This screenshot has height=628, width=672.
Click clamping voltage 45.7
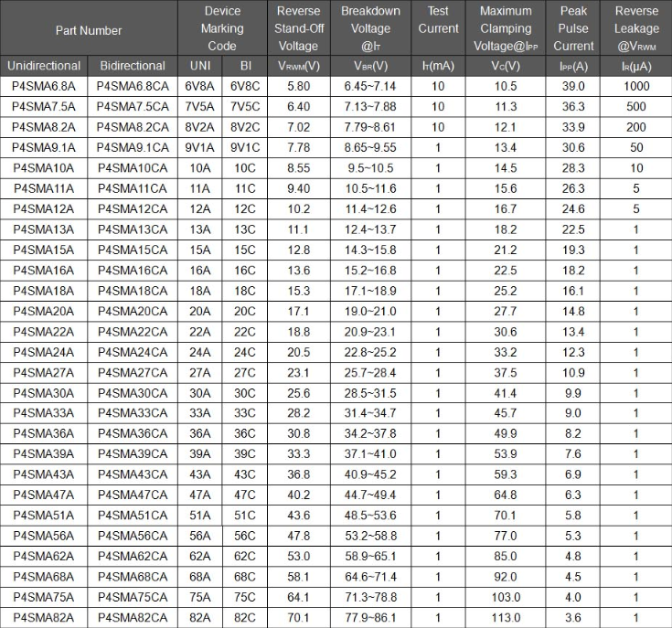pos(506,413)
